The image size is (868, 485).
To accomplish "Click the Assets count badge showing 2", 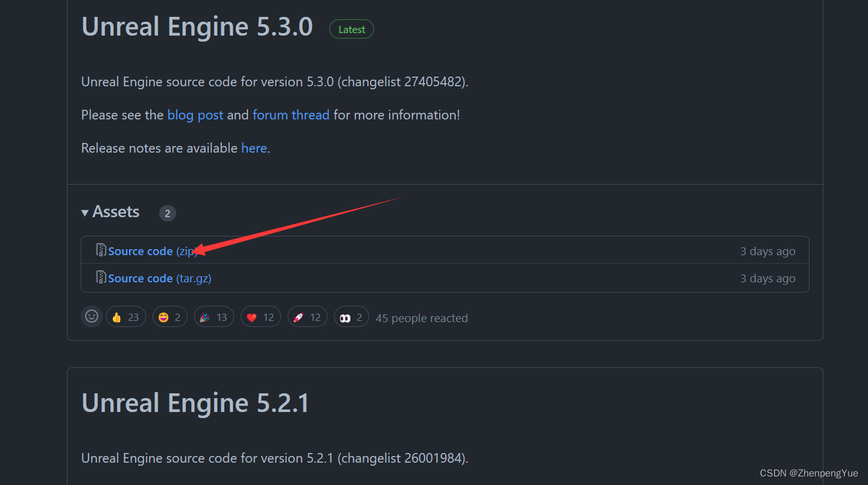I will point(168,213).
